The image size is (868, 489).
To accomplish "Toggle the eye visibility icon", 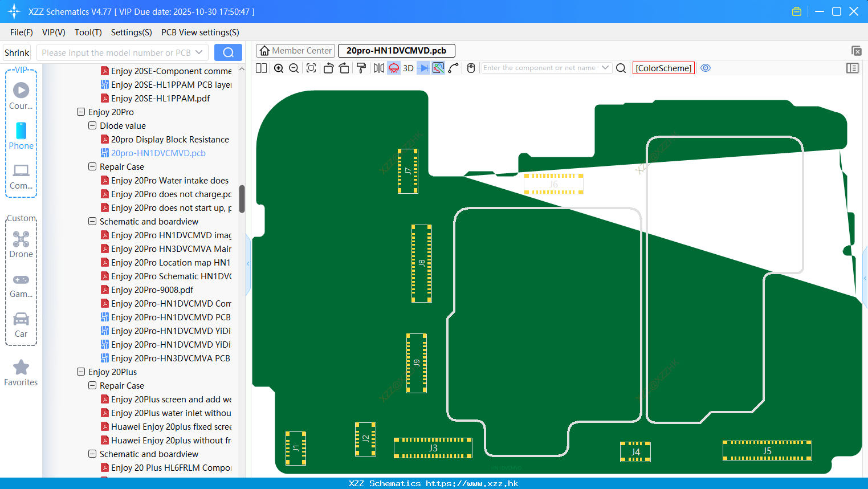I will point(706,68).
